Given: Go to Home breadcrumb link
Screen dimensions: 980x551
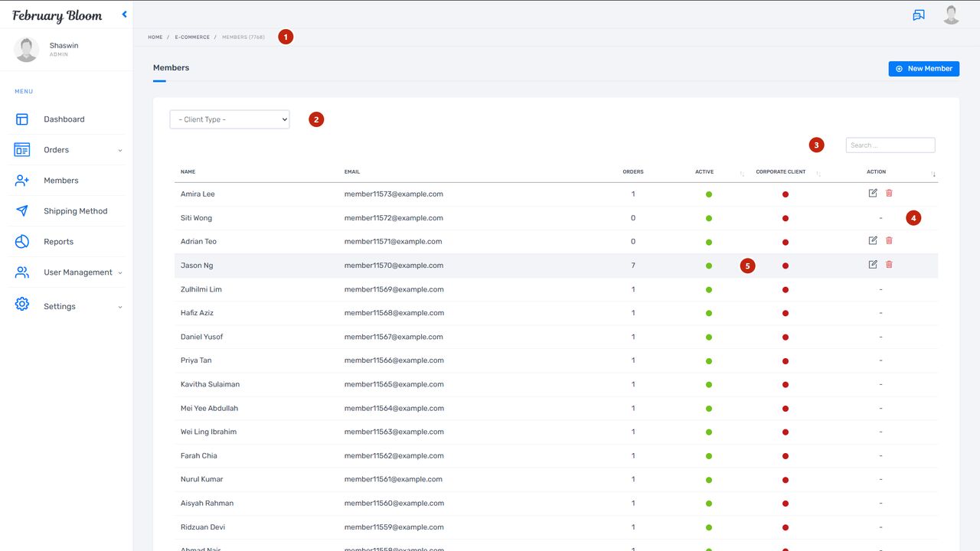Looking at the screenshot, I should point(155,37).
